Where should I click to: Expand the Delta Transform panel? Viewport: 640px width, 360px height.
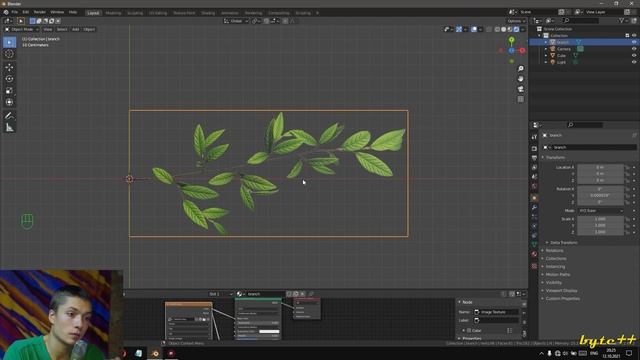(x=564, y=242)
